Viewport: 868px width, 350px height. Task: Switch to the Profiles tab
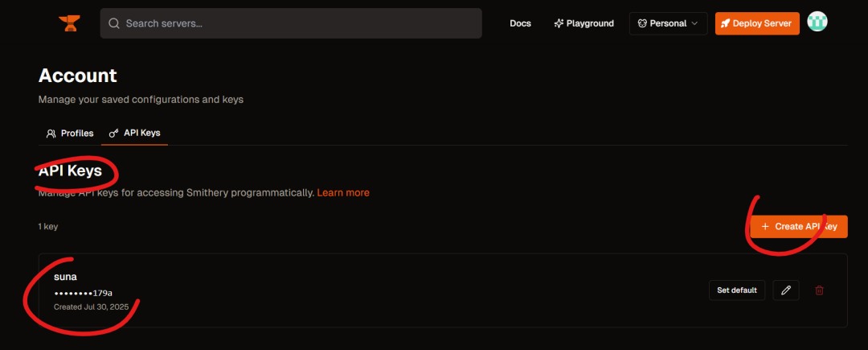[x=70, y=134]
